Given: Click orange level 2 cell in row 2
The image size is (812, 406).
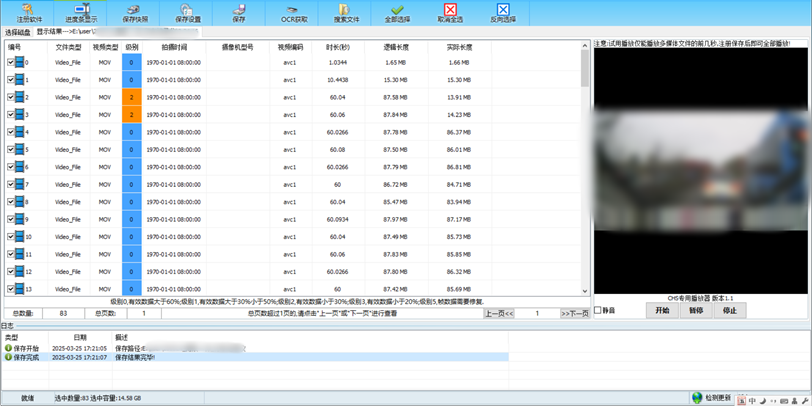Looking at the screenshot, I should coord(132,97).
